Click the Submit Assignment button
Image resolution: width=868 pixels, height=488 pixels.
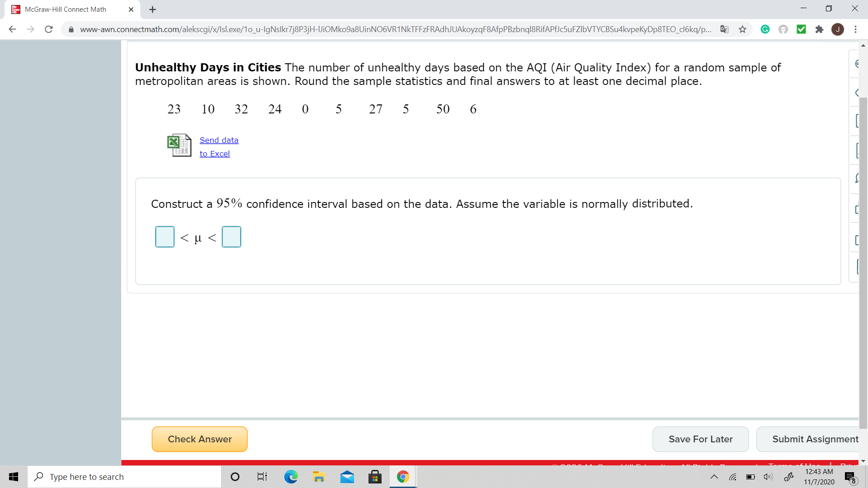pyautogui.click(x=814, y=439)
